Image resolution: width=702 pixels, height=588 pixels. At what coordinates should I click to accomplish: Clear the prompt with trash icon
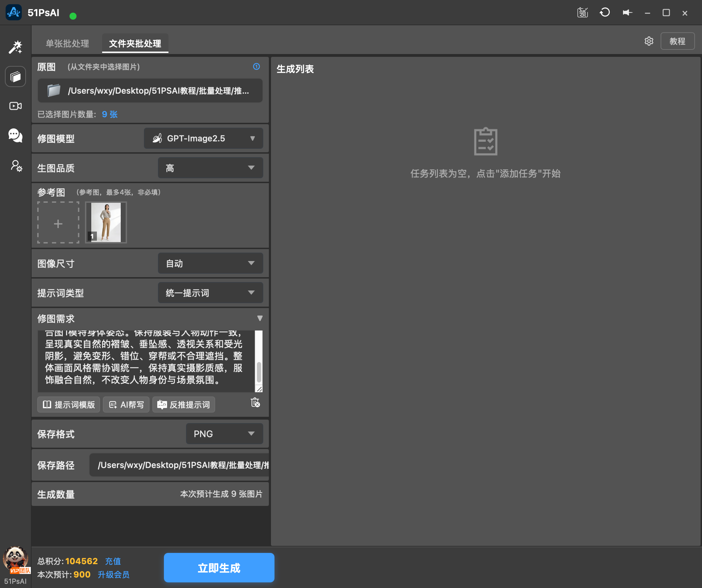(255, 402)
